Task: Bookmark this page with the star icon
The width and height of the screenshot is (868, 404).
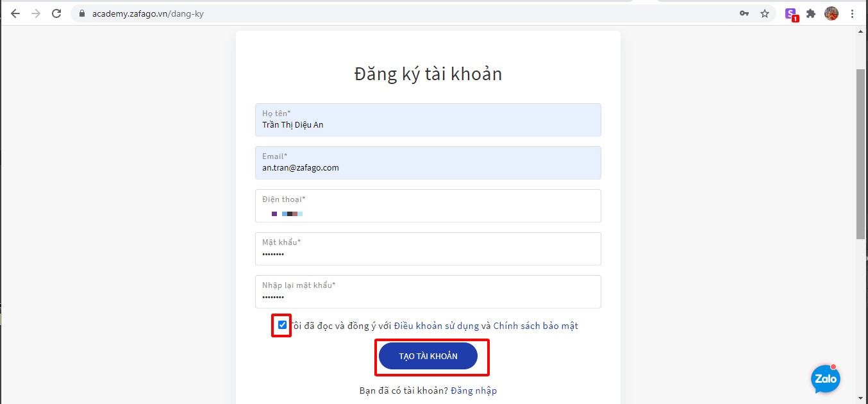Action: (765, 13)
